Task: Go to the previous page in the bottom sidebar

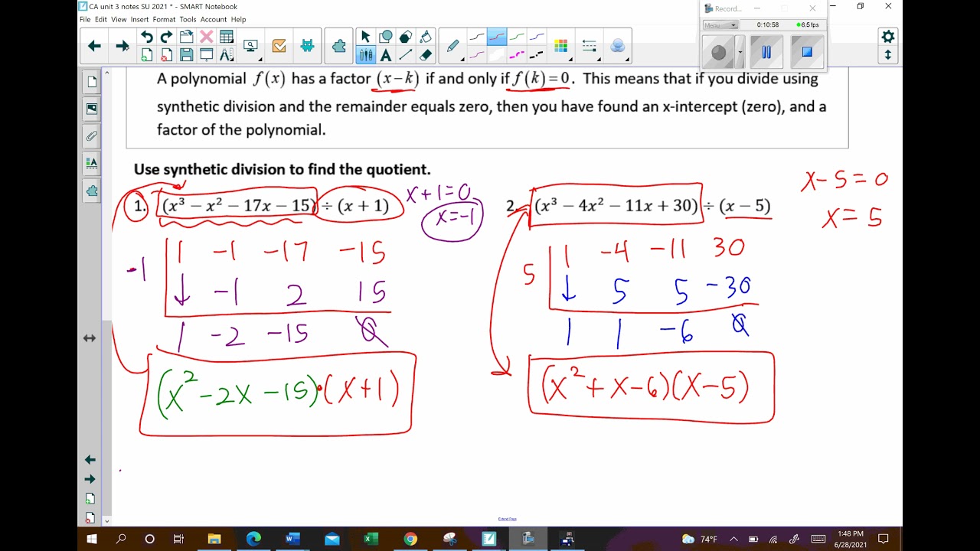Action: pyautogui.click(x=90, y=460)
